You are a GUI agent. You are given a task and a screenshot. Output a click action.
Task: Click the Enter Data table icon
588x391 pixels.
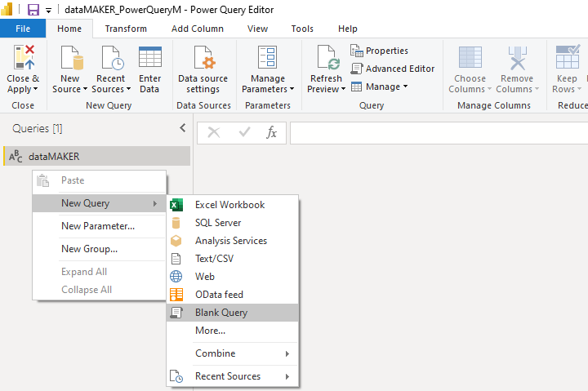click(x=150, y=57)
